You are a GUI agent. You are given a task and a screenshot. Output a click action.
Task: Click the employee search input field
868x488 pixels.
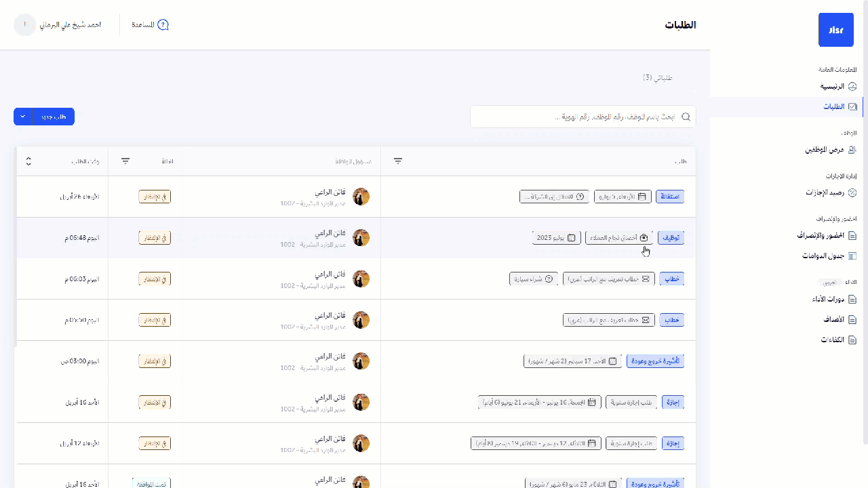[x=576, y=117]
